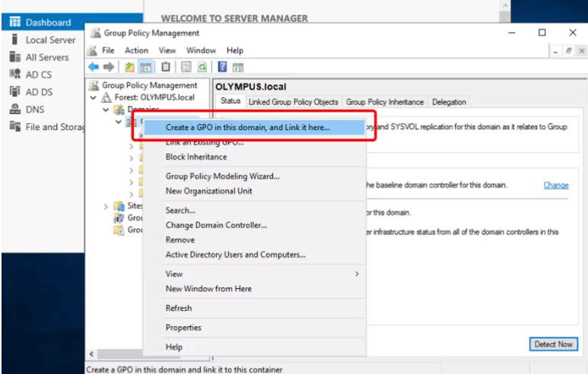Select Refresh in the context menu
Image resolution: width=588 pixels, height=374 pixels.
click(x=254, y=308)
